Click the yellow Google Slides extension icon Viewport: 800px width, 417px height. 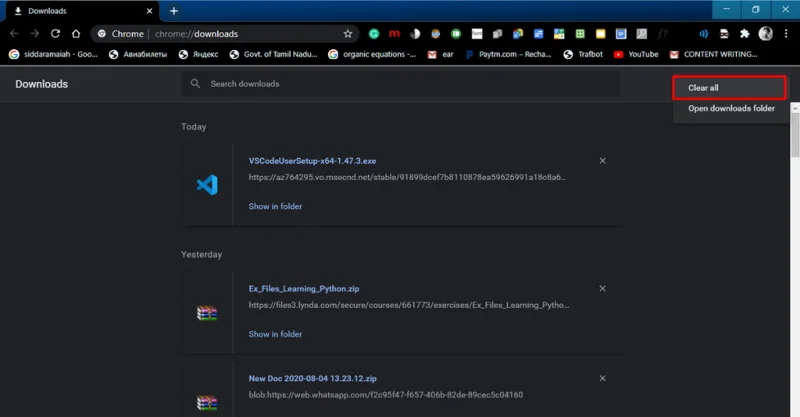pyautogui.click(x=601, y=34)
